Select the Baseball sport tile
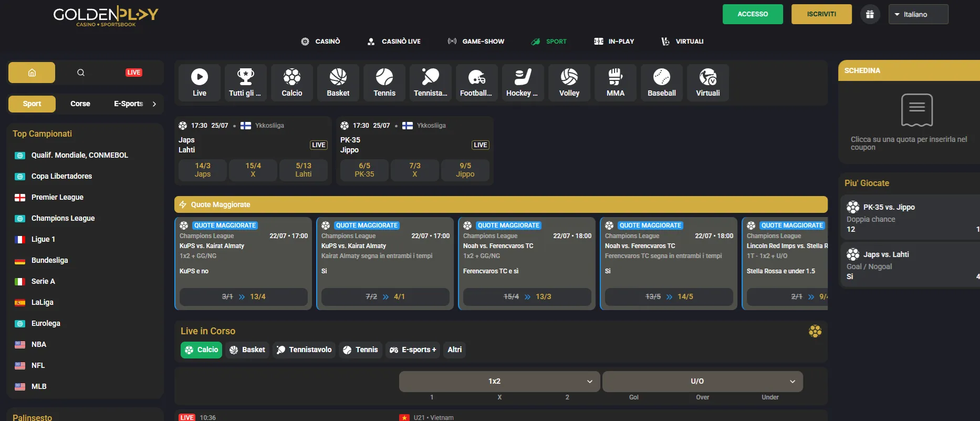 coord(662,83)
